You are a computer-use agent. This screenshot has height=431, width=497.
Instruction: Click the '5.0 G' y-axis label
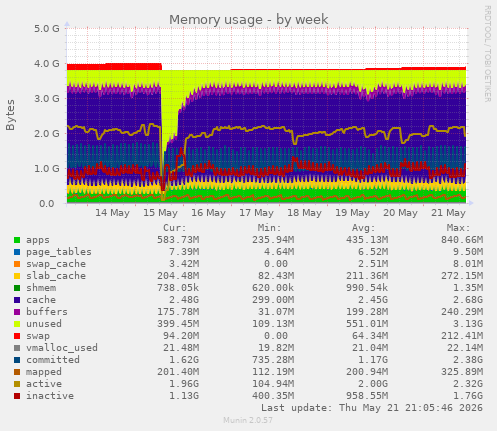point(47,28)
